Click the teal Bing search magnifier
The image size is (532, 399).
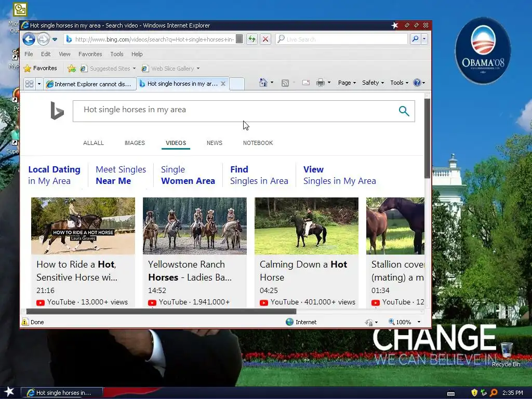(x=404, y=111)
